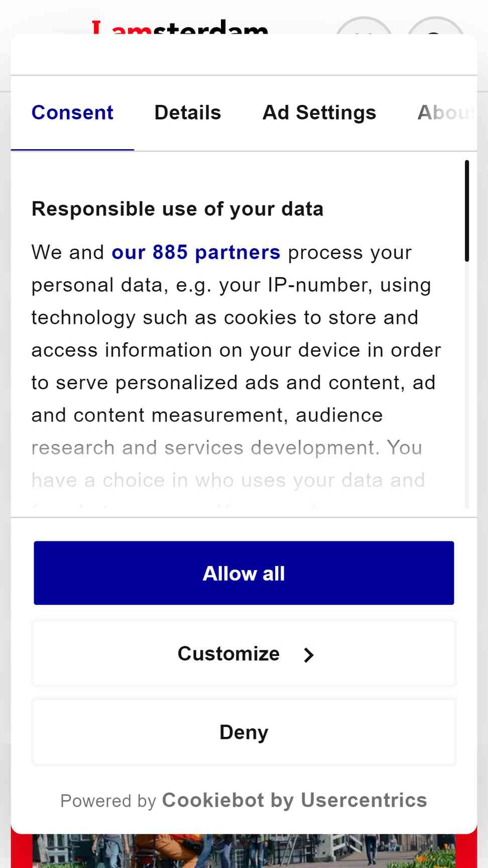Click the consent text scrollbar thumb
488x868 pixels.
(x=467, y=211)
